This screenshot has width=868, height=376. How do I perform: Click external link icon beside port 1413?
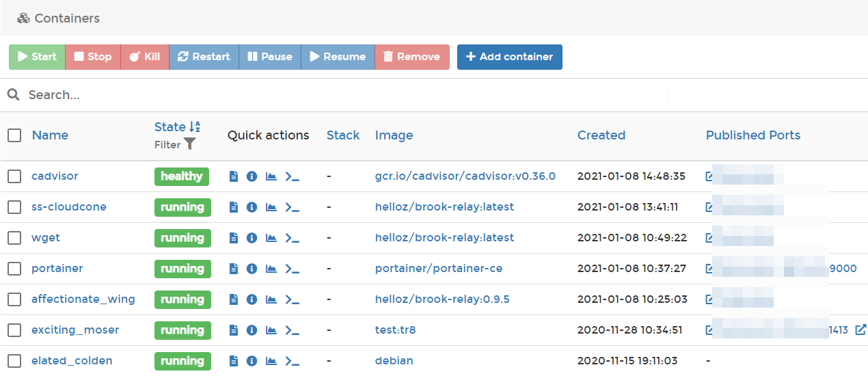coord(860,330)
